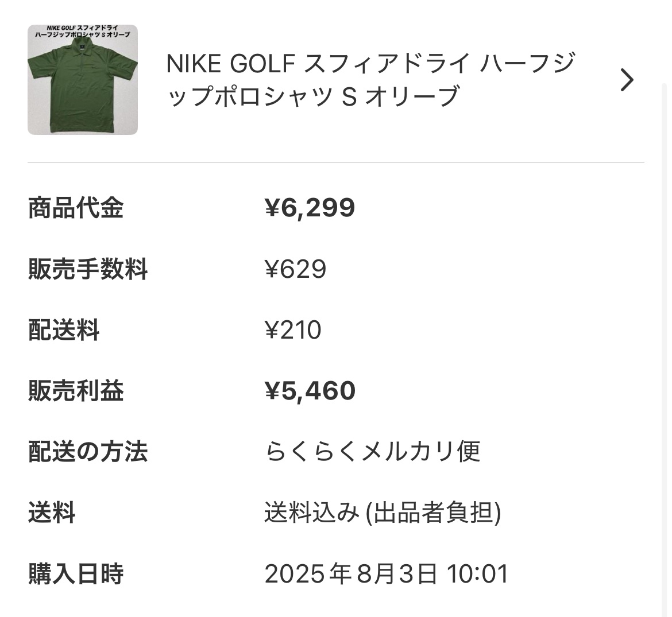This screenshot has width=672, height=617.
Task: Tap the right chevron beside item title
Action: coord(627,80)
